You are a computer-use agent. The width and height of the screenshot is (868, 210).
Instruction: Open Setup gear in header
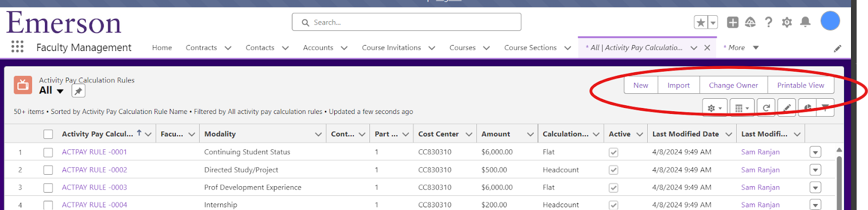(x=787, y=22)
